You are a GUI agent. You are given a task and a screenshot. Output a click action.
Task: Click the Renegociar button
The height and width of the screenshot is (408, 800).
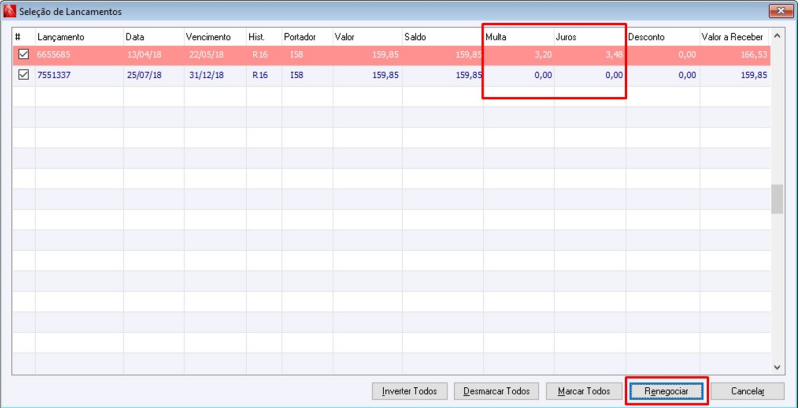point(666,391)
